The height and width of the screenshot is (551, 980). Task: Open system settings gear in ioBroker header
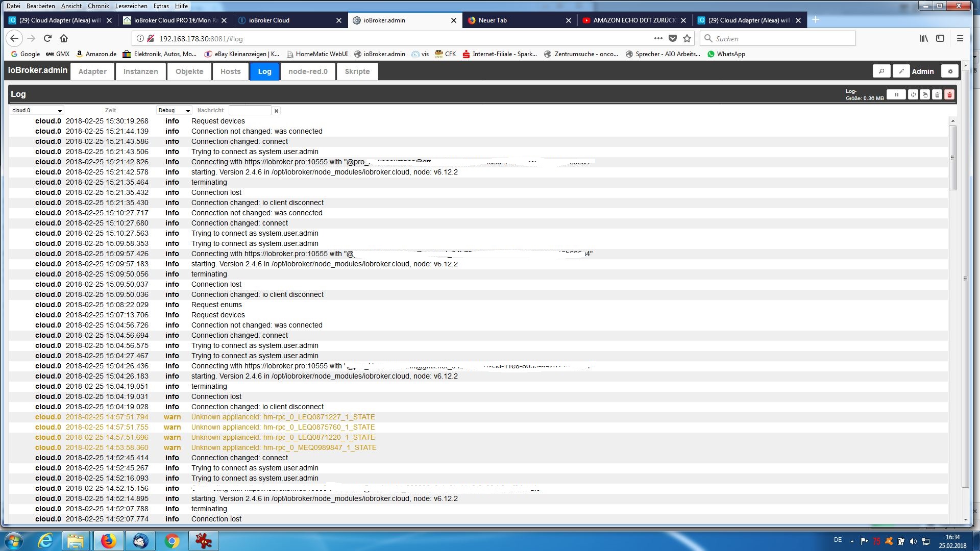coord(950,71)
